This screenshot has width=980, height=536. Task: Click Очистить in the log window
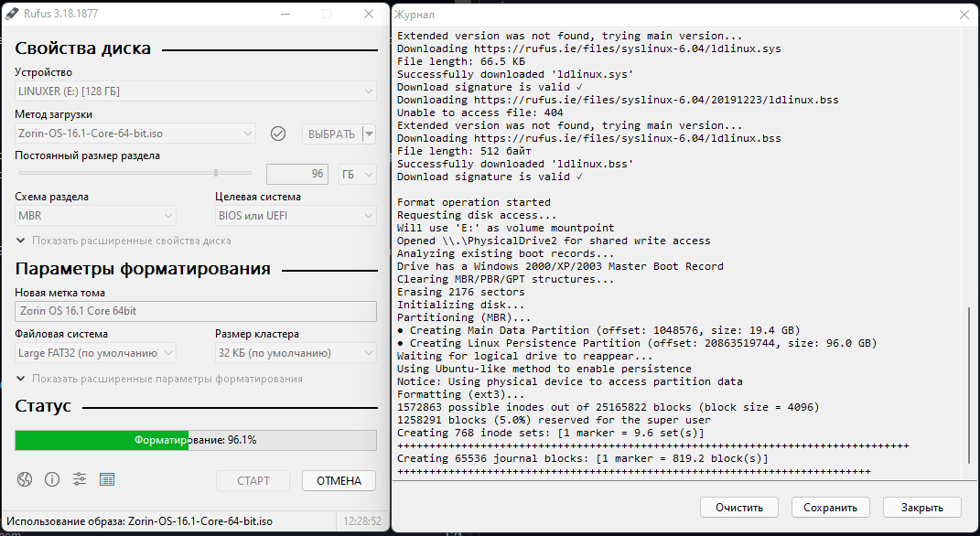tap(739, 508)
